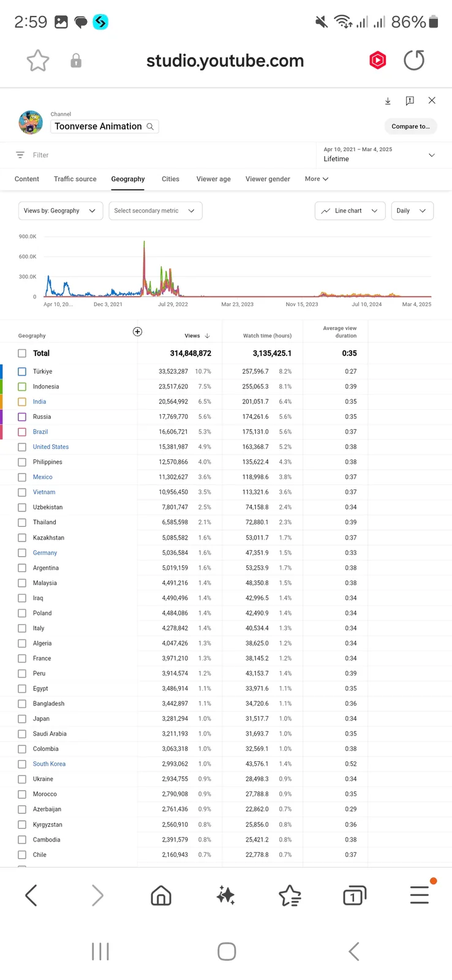
Task: Click the Average view duration column header
Action: (340, 332)
